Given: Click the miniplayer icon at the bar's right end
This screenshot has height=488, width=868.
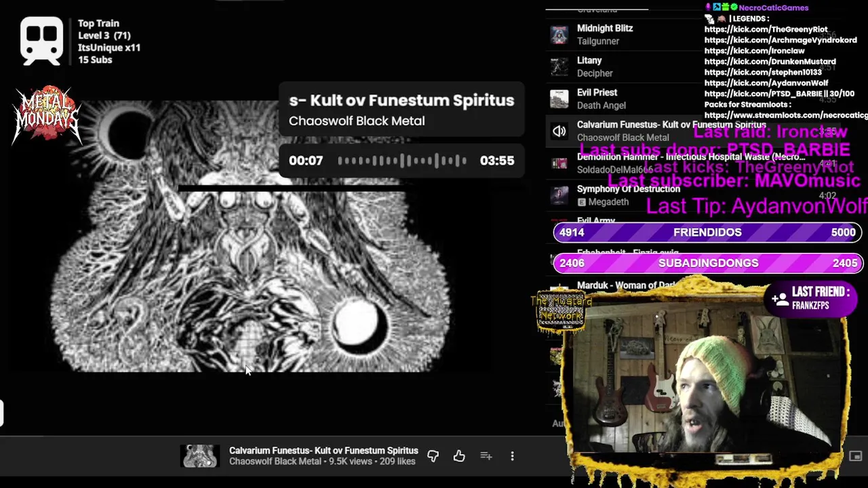Looking at the screenshot, I should pos(856,456).
